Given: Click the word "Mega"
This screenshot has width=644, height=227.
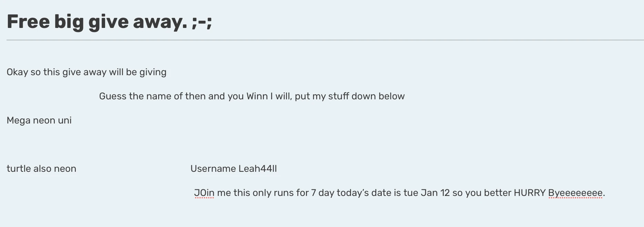Looking at the screenshot, I should point(19,120).
